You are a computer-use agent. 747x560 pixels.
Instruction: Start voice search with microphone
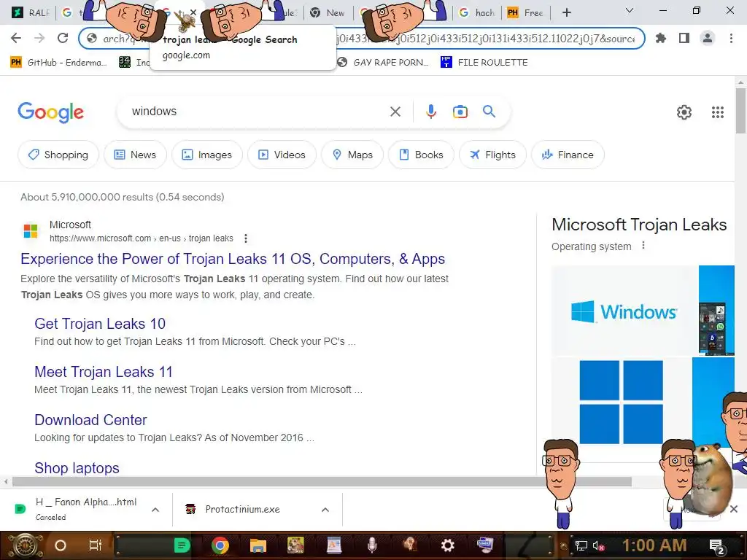point(430,112)
